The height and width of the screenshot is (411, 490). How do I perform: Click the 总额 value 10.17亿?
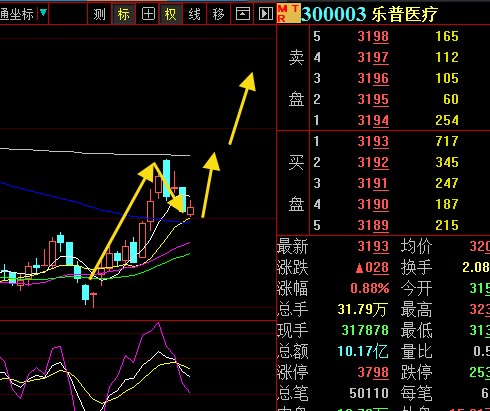click(363, 351)
